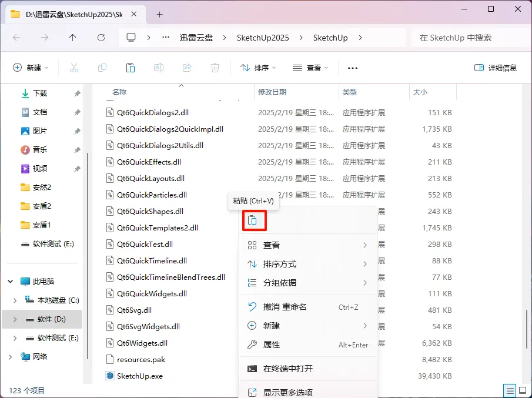Click the Rename icon in toolbar
Screen dimensions: 532x398
coord(159,68)
